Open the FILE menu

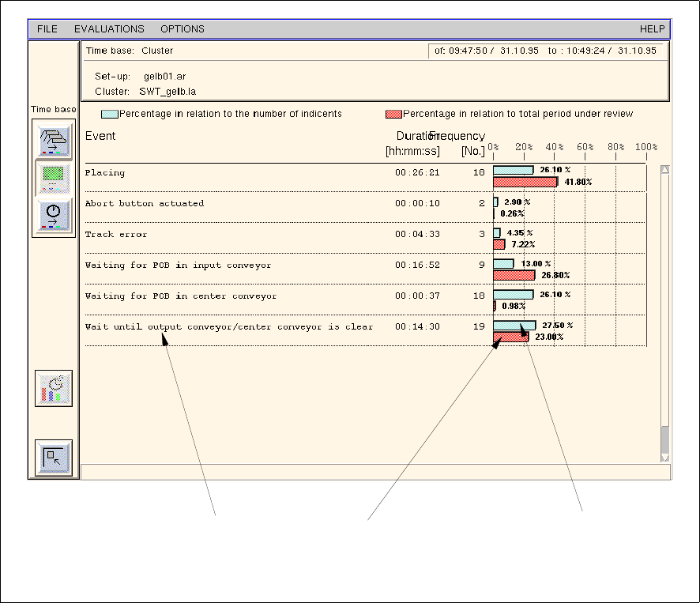pos(47,29)
